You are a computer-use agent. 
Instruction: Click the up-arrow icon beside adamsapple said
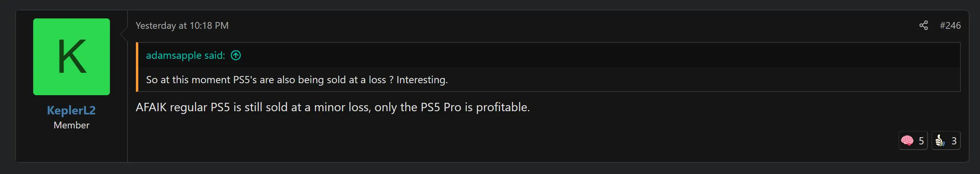[236, 56]
